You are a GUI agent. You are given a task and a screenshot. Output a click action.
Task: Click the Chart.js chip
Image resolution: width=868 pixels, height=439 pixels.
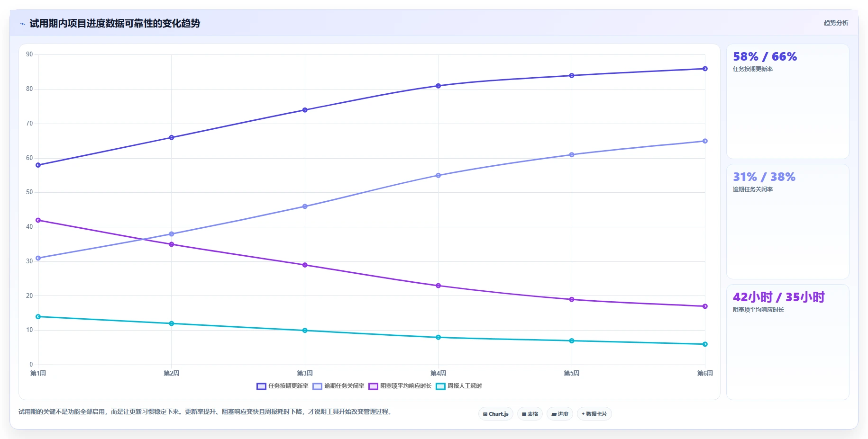pos(496,414)
